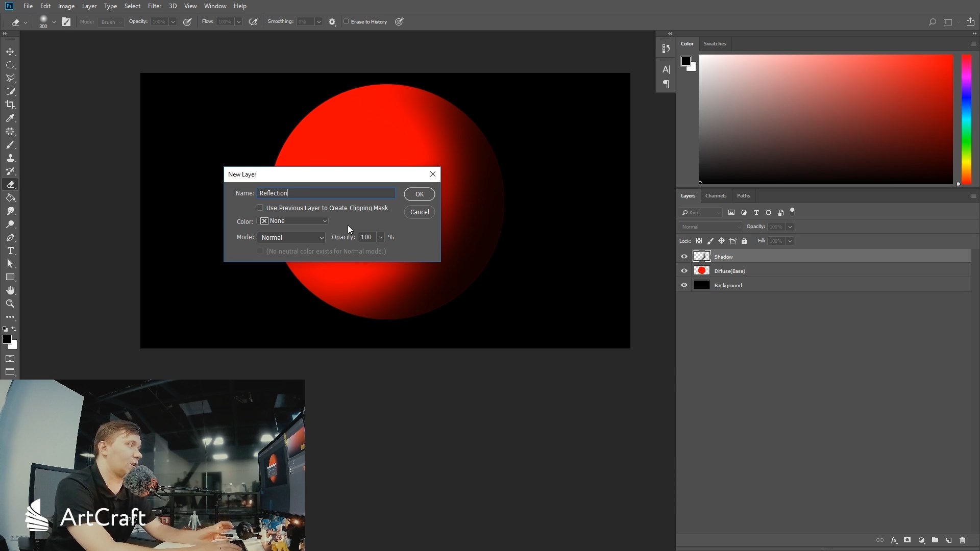
Task: Switch to the Channels tab
Action: coord(715,196)
